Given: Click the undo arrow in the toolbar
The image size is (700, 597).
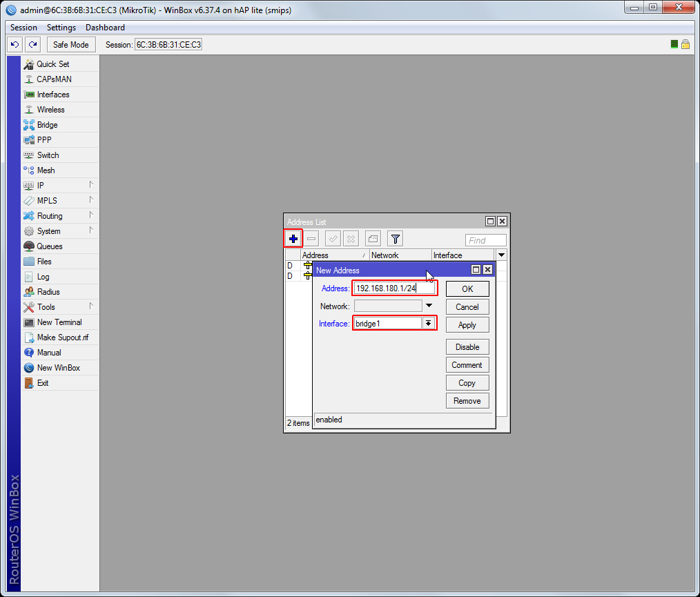Looking at the screenshot, I should 14,45.
